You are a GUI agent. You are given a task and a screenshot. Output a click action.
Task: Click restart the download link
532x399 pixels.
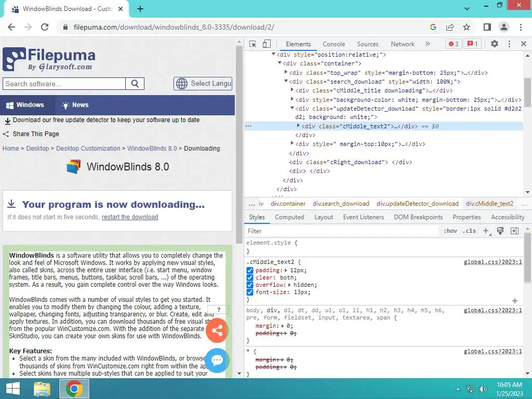[x=130, y=217]
